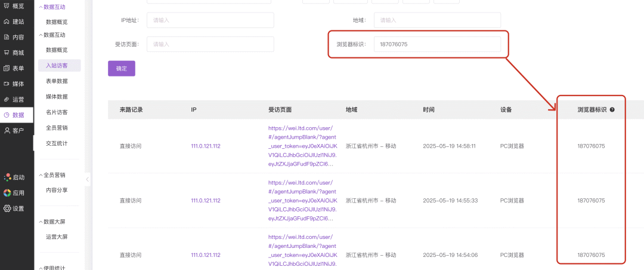
Task: Click the IP column header
Action: pos(193,110)
